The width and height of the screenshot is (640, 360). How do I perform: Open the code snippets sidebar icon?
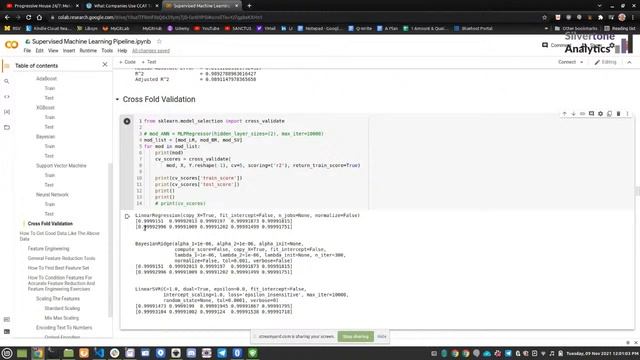(x=7, y=97)
